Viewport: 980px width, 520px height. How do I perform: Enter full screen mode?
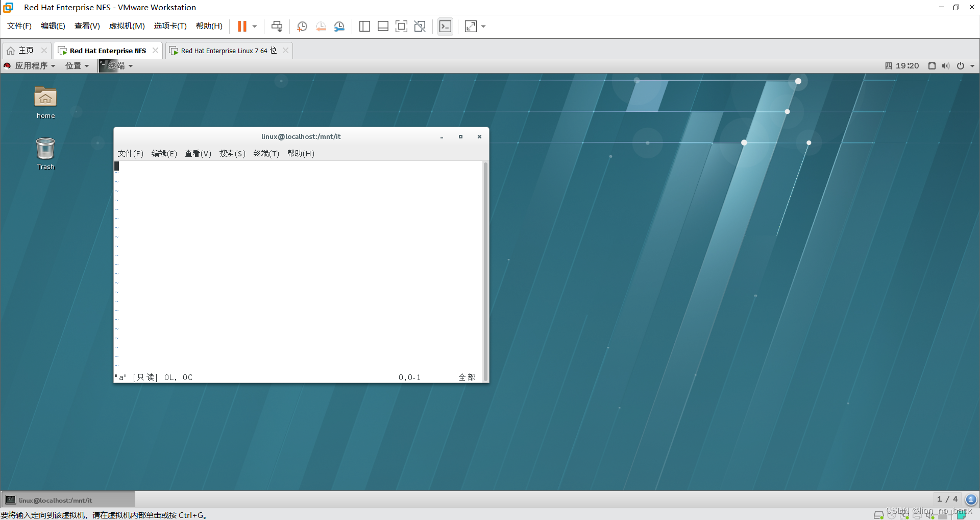[401, 26]
